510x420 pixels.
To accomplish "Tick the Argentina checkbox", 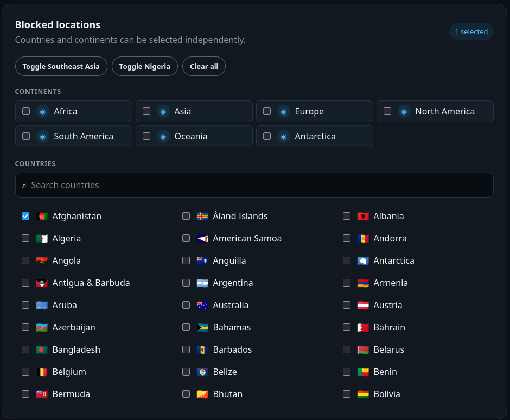I will point(186,283).
